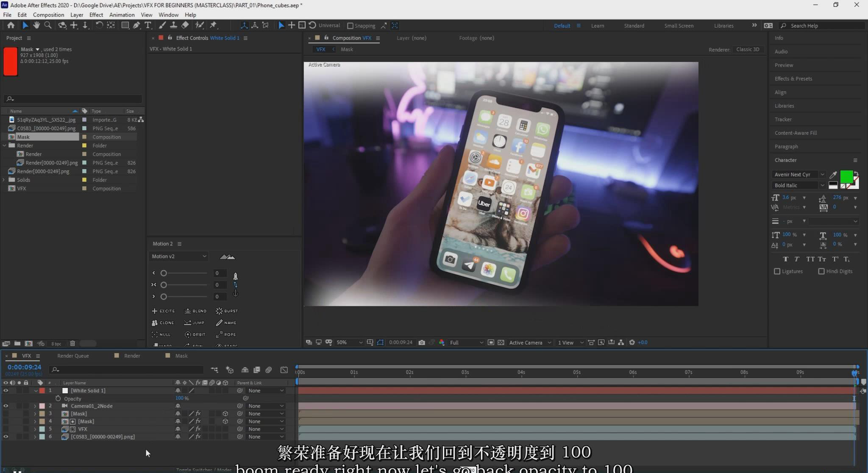Image resolution: width=868 pixels, height=473 pixels.
Task: Select the Brush tool
Action: tap(162, 25)
